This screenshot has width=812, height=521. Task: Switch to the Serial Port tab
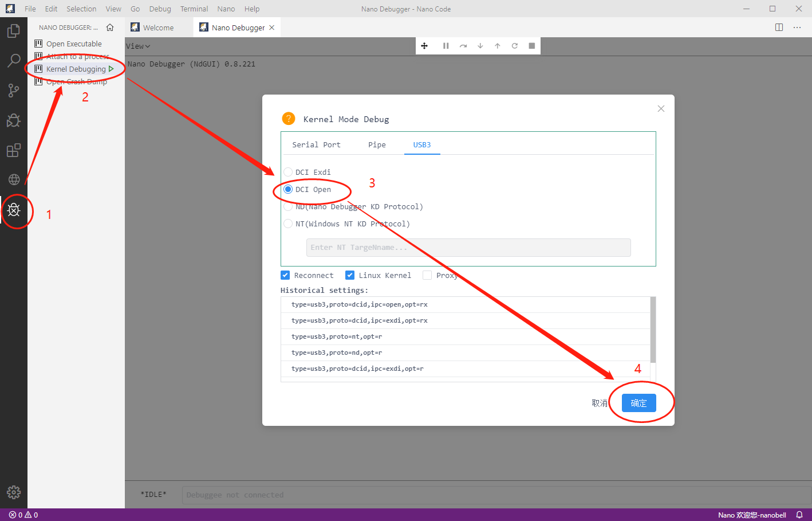[316, 144]
